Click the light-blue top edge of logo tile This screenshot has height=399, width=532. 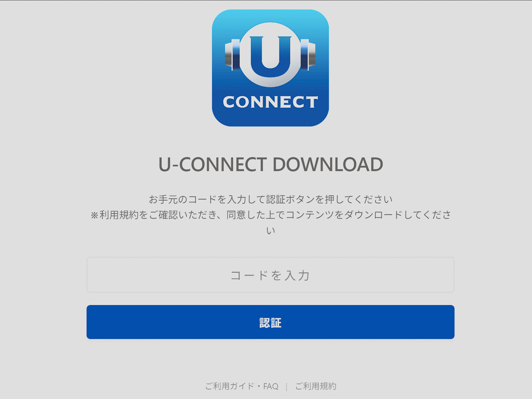(x=271, y=13)
